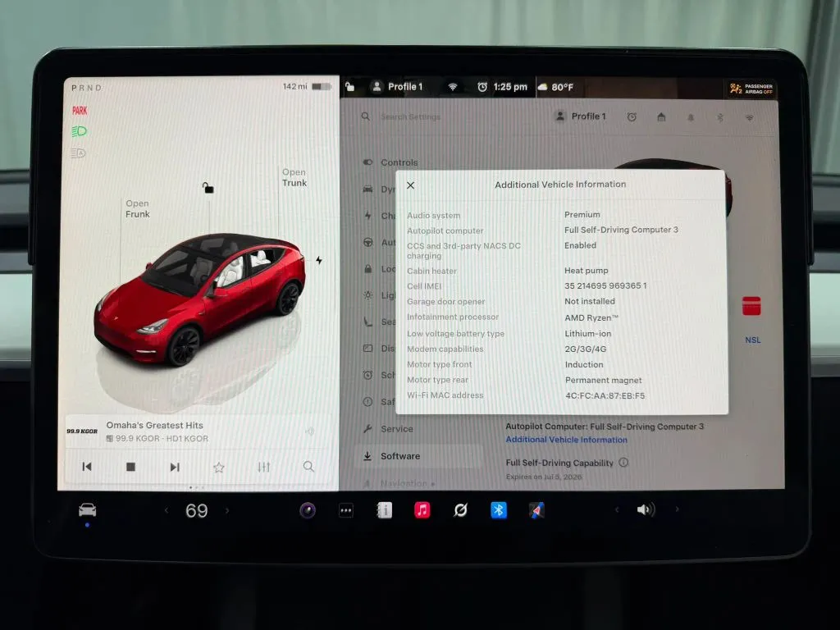This screenshot has height=630, width=840.
Task: Tap the Wi-Fi MAC address value 4C:FC:AA:87:EB:F5
Action: [x=605, y=396]
